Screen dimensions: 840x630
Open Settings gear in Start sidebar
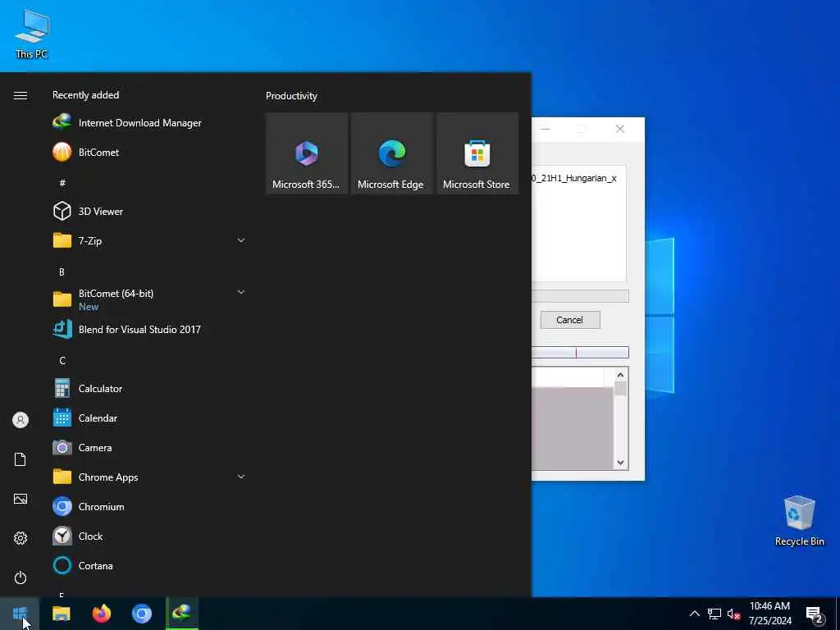21,538
